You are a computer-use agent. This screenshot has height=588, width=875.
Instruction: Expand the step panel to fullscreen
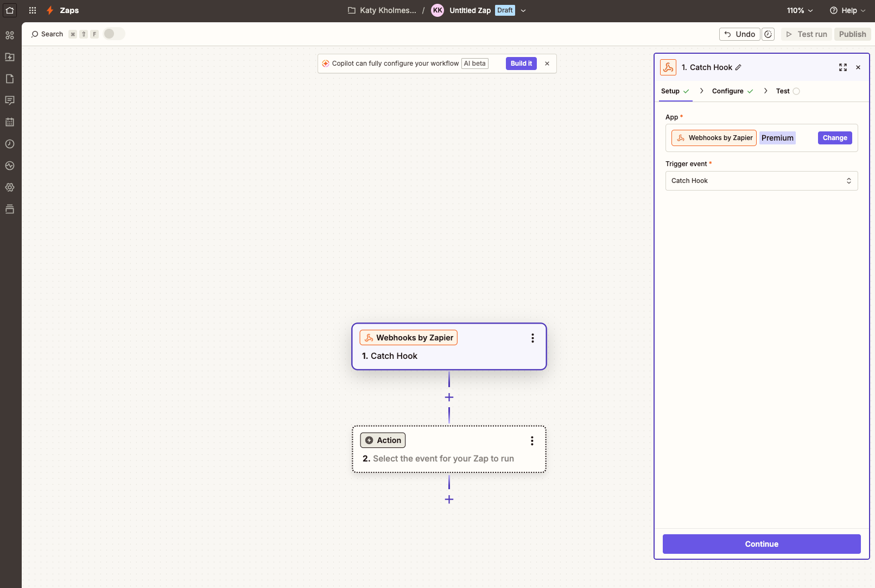point(843,67)
